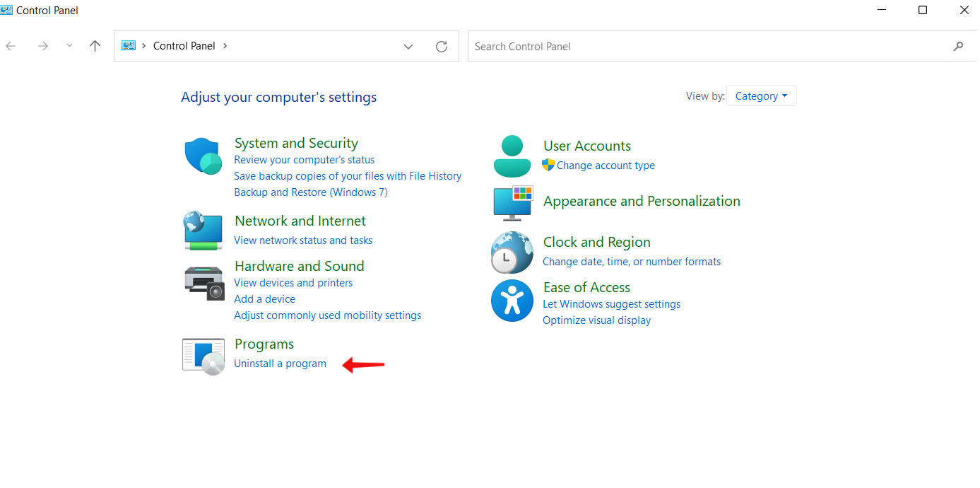Open the Programs category icon
The image size is (980, 488).
(x=203, y=356)
